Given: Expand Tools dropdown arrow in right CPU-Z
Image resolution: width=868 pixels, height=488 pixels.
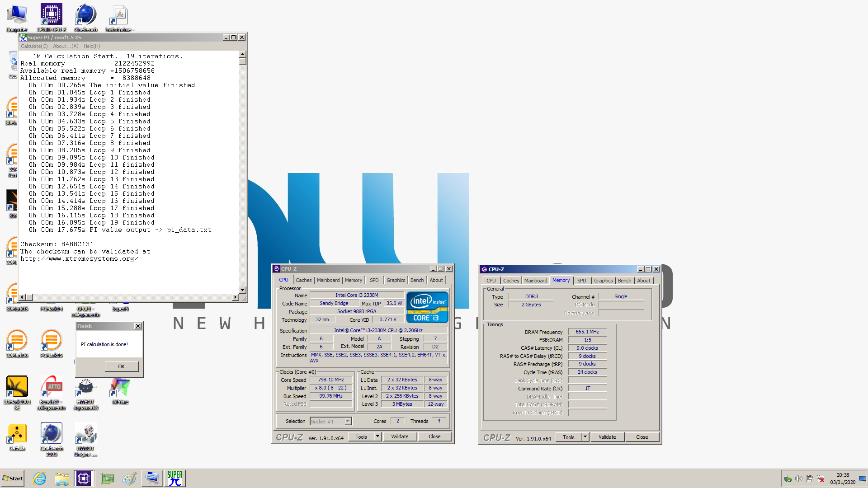Looking at the screenshot, I should click(585, 437).
